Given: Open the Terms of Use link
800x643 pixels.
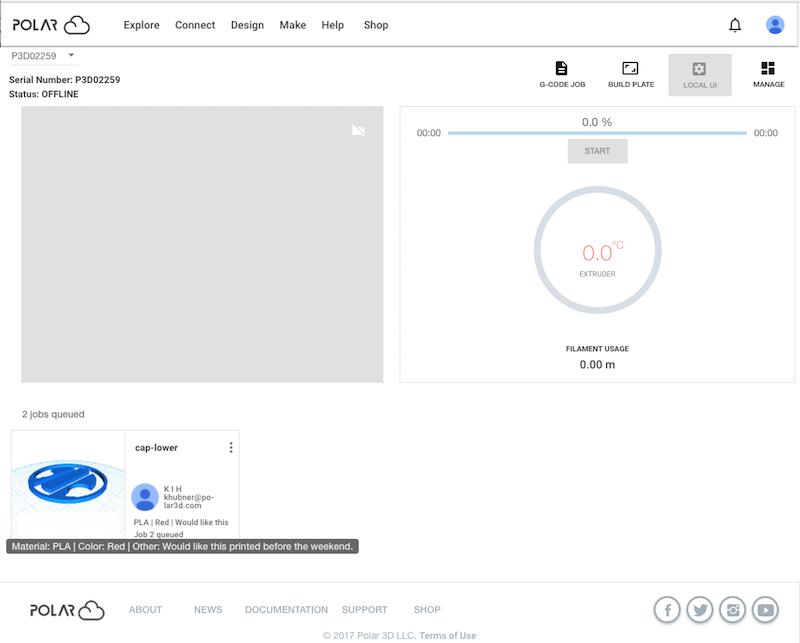Looking at the screenshot, I should tap(447, 635).
